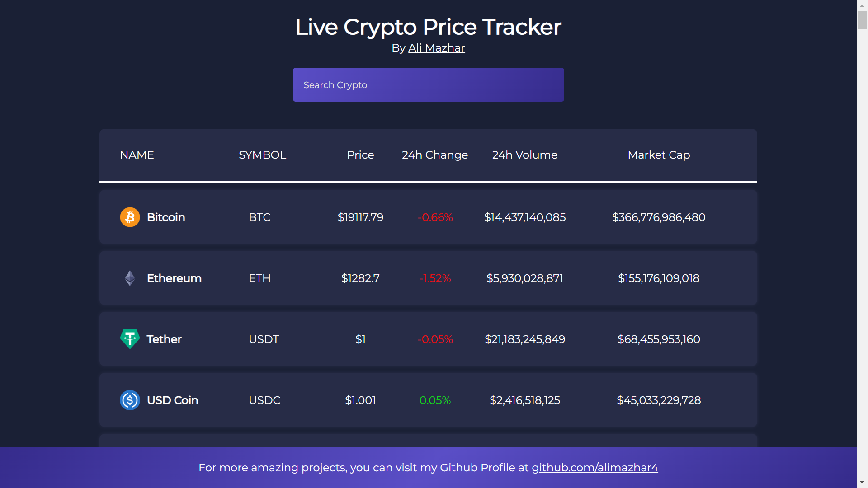Click the Tether USDT icon
868x488 pixels.
pos(129,339)
